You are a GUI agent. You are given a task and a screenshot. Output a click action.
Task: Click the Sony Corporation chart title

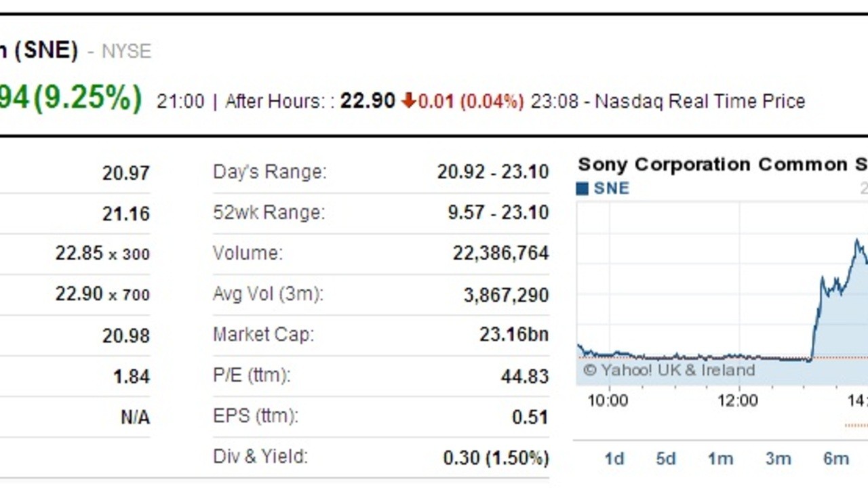pos(719,164)
